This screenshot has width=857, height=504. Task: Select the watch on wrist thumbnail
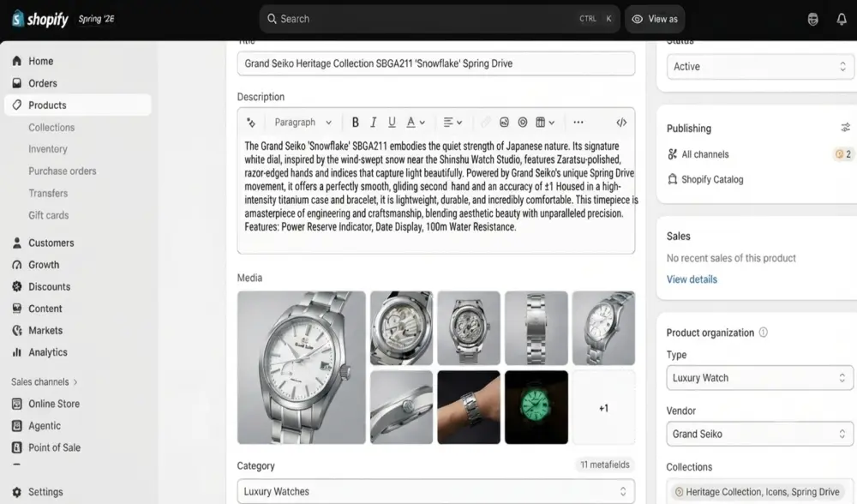pos(469,407)
